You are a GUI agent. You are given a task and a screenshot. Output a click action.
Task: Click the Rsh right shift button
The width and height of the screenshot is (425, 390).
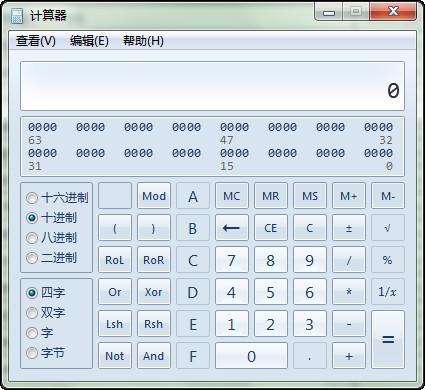[154, 324]
